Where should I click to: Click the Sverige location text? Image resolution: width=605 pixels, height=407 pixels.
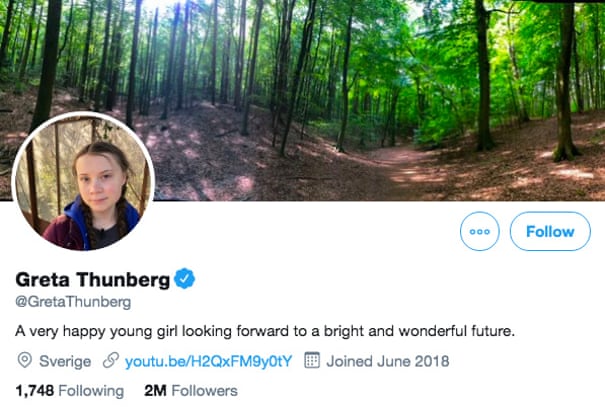pyautogui.click(x=66, y=361)
